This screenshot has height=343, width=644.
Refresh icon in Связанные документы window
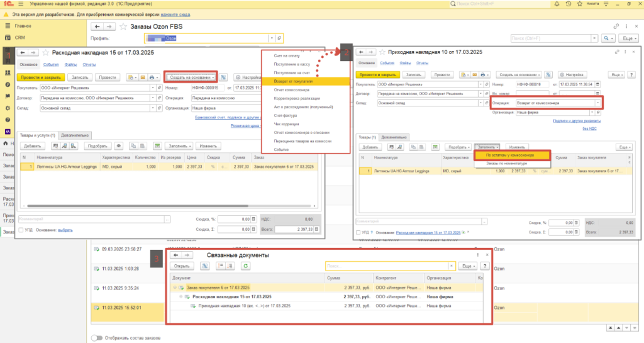tap(245, 266)
